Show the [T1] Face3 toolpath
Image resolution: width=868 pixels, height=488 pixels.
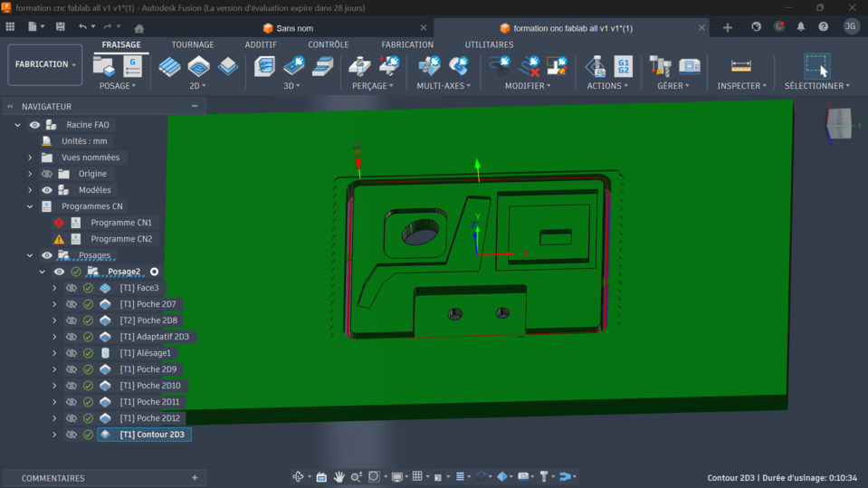coord(72,288)
